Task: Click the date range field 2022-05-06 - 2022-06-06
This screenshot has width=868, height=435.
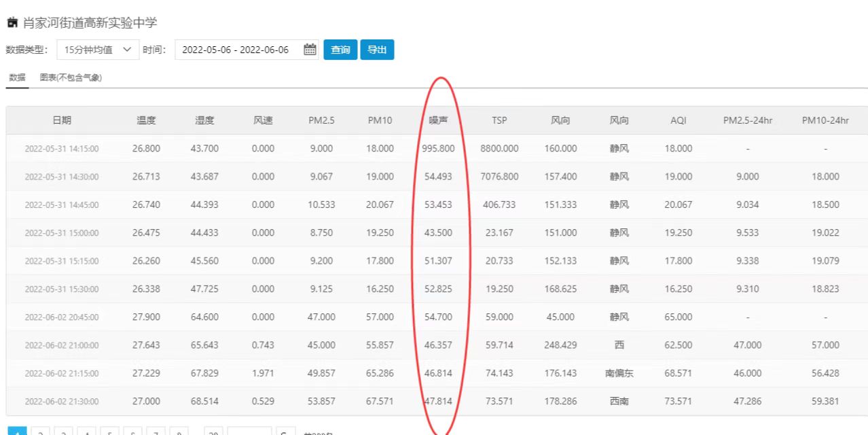Action: (x=235, y=50)
